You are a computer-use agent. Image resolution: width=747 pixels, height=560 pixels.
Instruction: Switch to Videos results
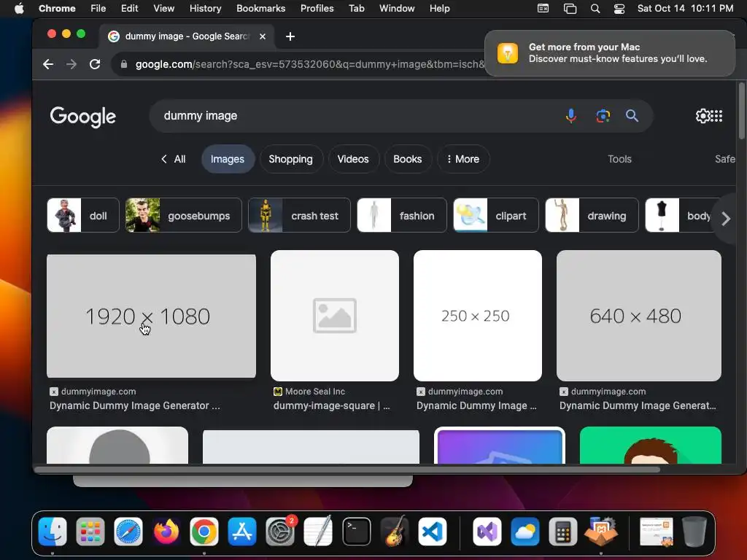353,159
